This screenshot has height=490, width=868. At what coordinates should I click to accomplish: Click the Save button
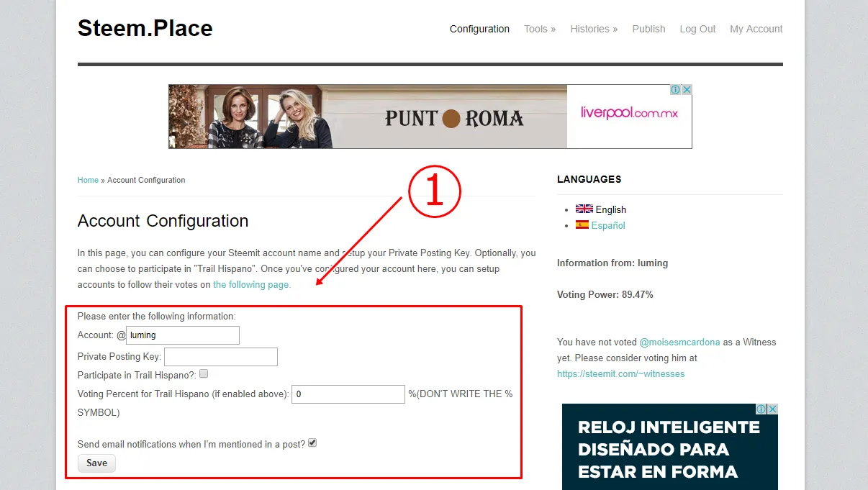[x=96, y=463]
